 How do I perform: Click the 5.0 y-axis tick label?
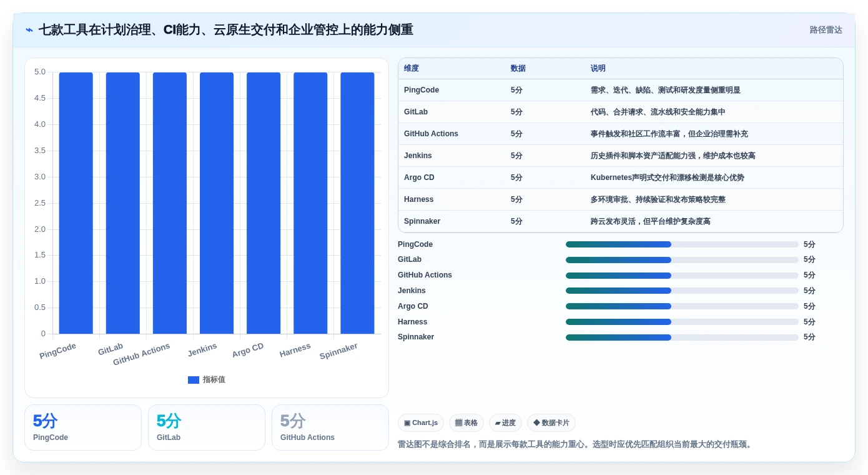[x=40, y=72]
